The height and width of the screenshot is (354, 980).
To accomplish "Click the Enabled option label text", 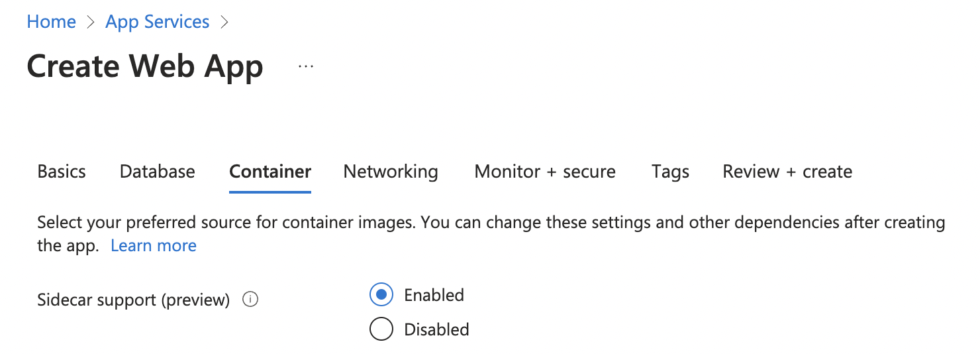I will point(434,295).
